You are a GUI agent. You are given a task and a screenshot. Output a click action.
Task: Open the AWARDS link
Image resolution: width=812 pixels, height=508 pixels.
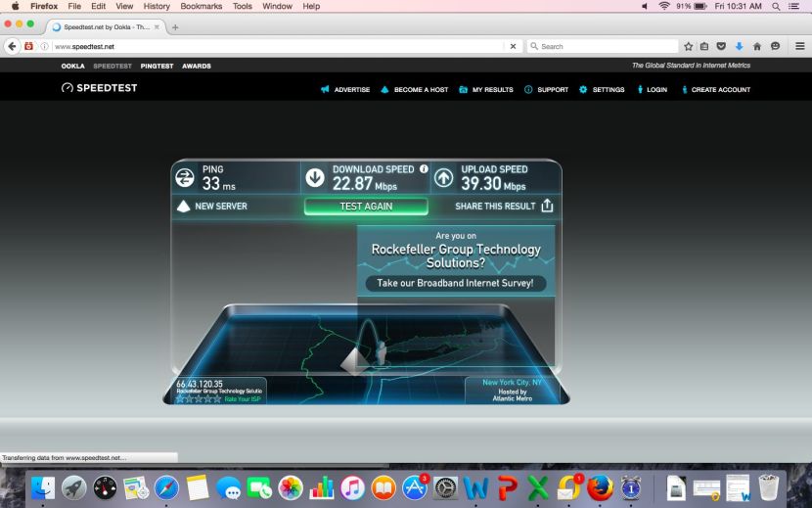197,67
